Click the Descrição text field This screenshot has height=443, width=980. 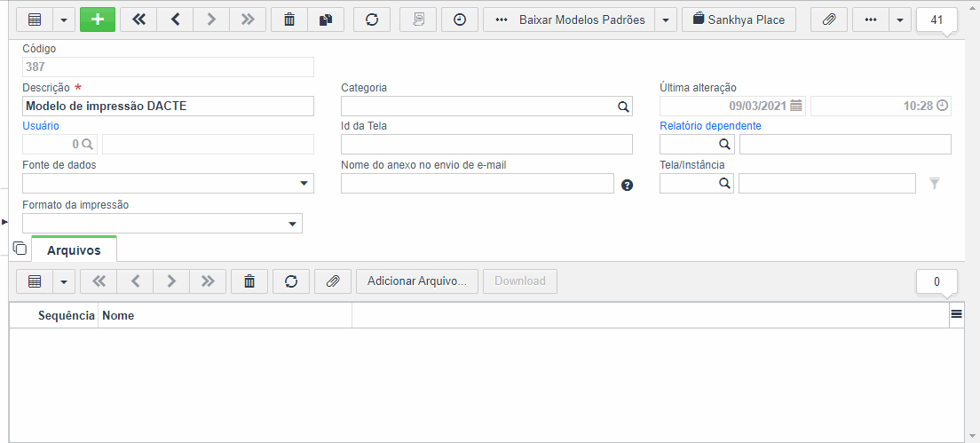pos(168,107)
